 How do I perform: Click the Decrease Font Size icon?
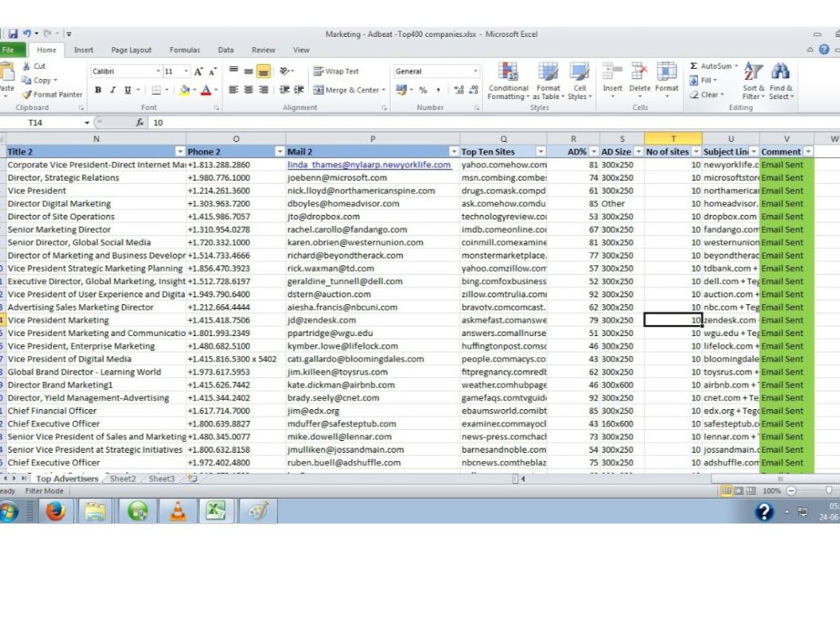tap(213, 71)
